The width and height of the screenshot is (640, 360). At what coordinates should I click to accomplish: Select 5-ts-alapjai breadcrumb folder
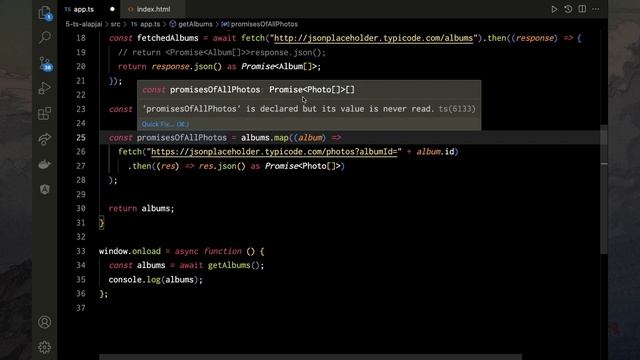84,24
